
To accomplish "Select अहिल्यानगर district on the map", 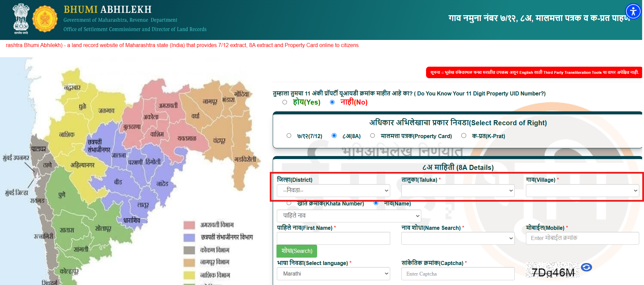I will click(82, 165).
